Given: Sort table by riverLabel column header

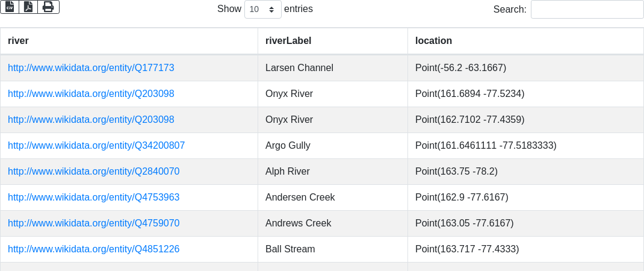Looking at the screenshot, I should [288, 41].
